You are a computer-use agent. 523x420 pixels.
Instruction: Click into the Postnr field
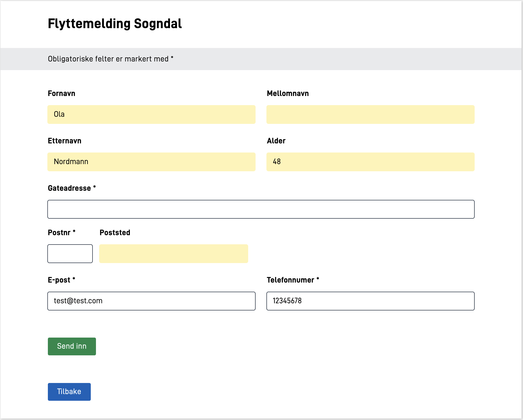(70, 254)
